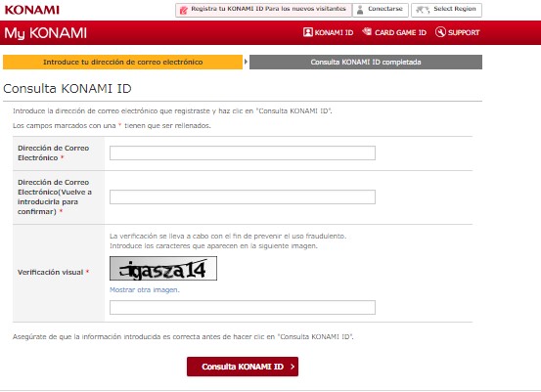
Task: Click the pencil icon beside Registra tu KONAMI ID
Action: pyautogui.click(x=184, y=10)
